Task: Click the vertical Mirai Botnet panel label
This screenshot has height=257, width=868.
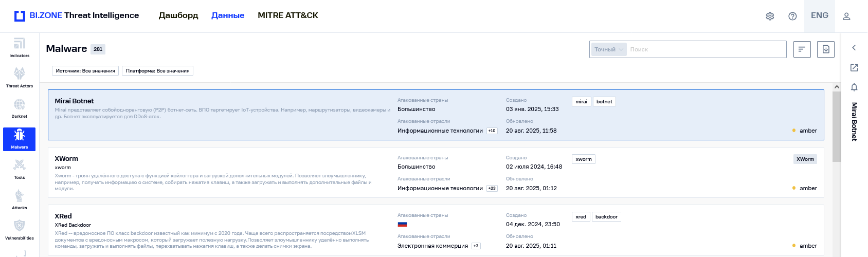Action: point(854,122)
